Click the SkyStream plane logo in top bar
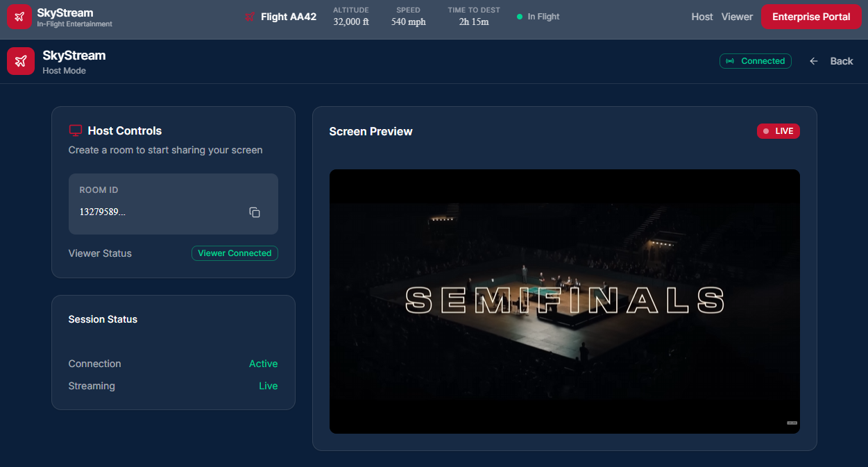868x467 pixels. tap(20, 17)
